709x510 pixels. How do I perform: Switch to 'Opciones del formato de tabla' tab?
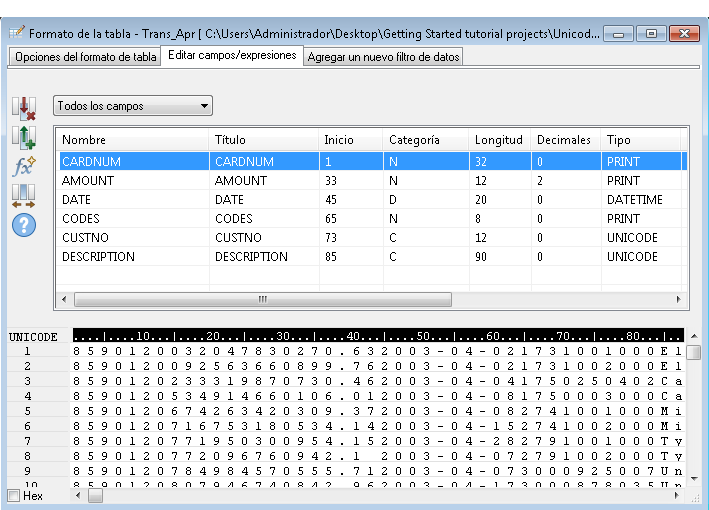coord(85,57)
